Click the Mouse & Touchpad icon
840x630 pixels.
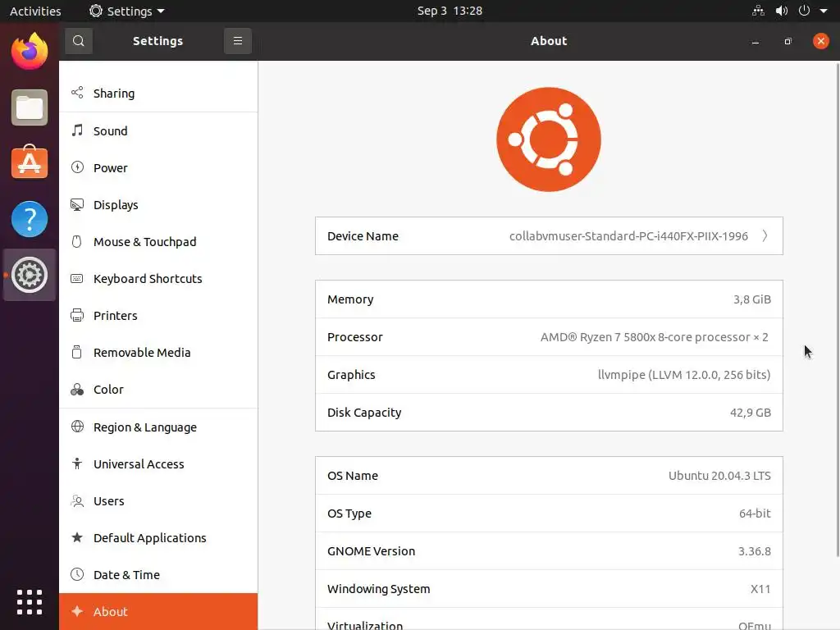coord(77,242)
